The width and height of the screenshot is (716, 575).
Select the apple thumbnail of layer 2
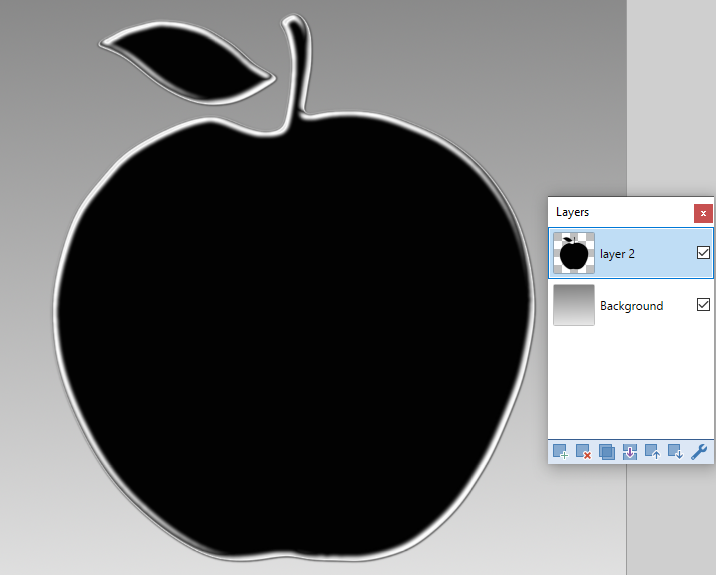tap(574, 253)
